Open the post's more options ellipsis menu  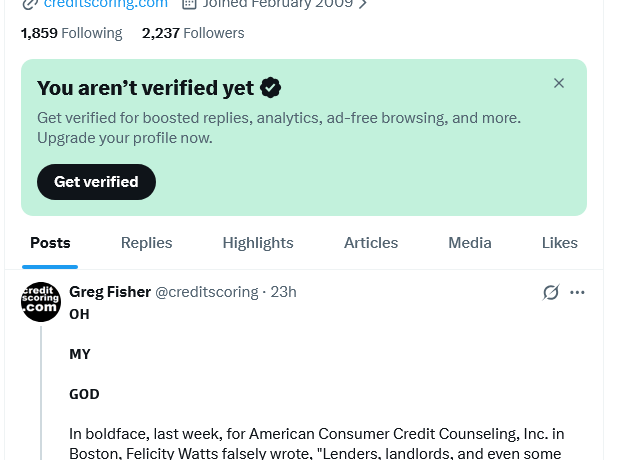(577, 293)
